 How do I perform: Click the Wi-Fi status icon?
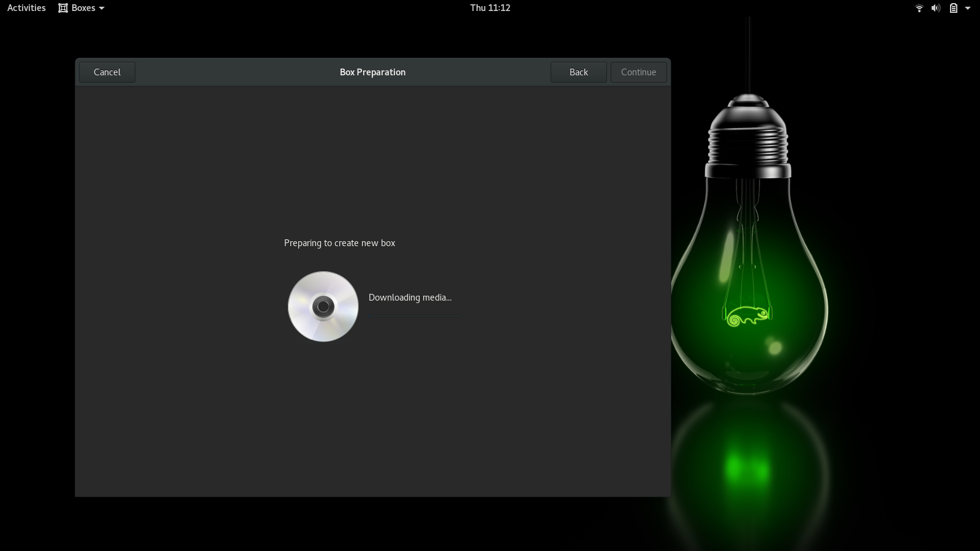pyautogui.click(x=919, y=9)
